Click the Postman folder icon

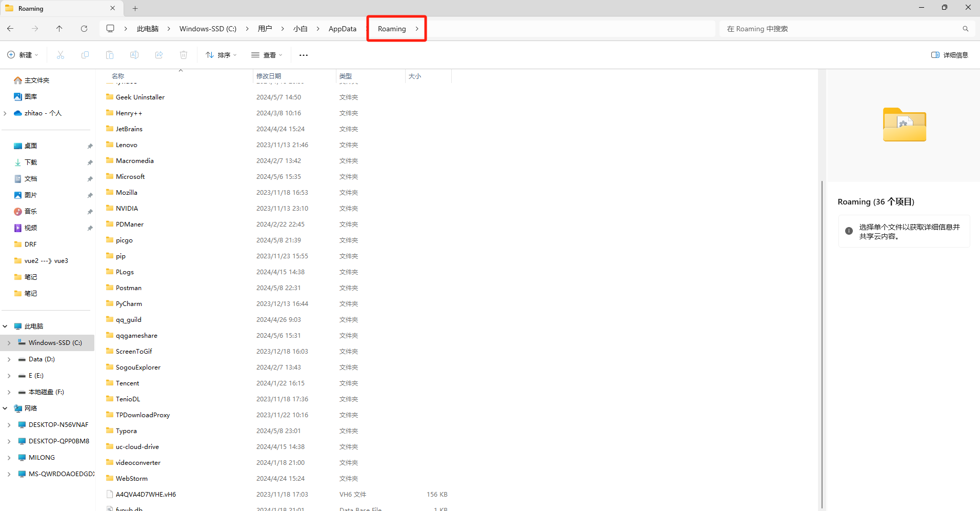110,288
